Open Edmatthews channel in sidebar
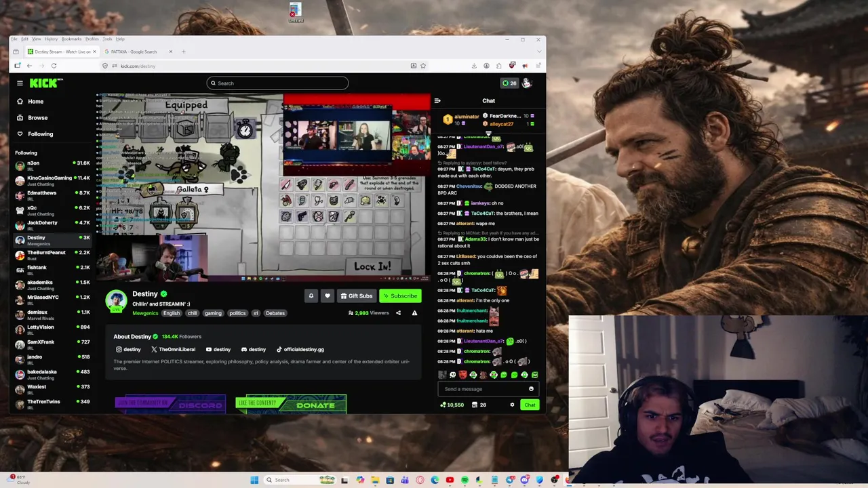 pos(53,195)
